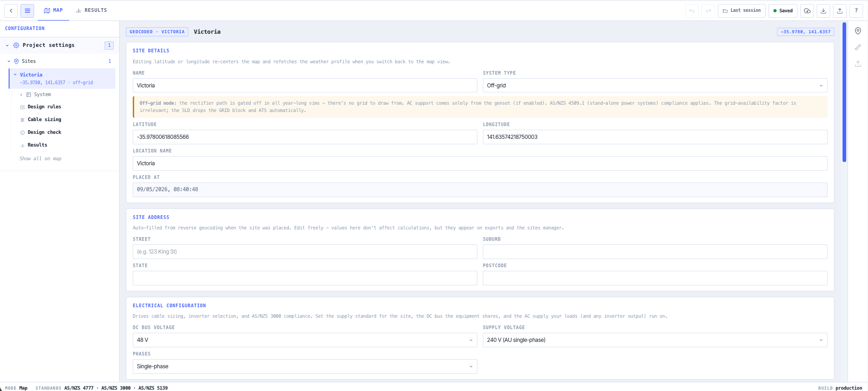Open the Supply voltage dropdown
Screen dimensions: 868x391
[655, 340]
